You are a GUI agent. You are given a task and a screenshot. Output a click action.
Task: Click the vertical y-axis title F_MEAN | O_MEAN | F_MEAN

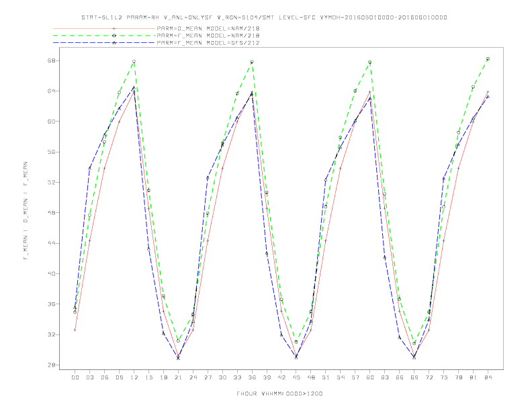click(x=26, y=211)
